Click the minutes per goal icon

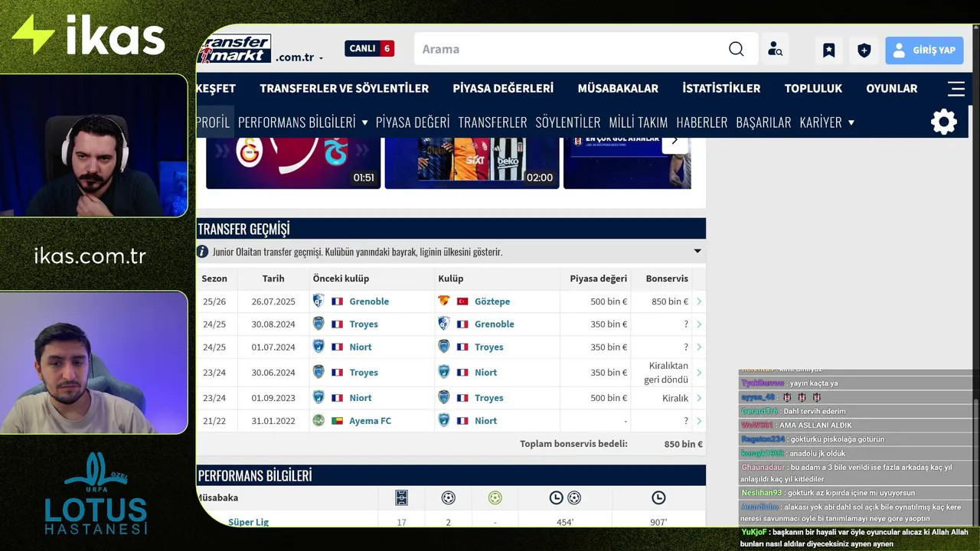[565, 498]
